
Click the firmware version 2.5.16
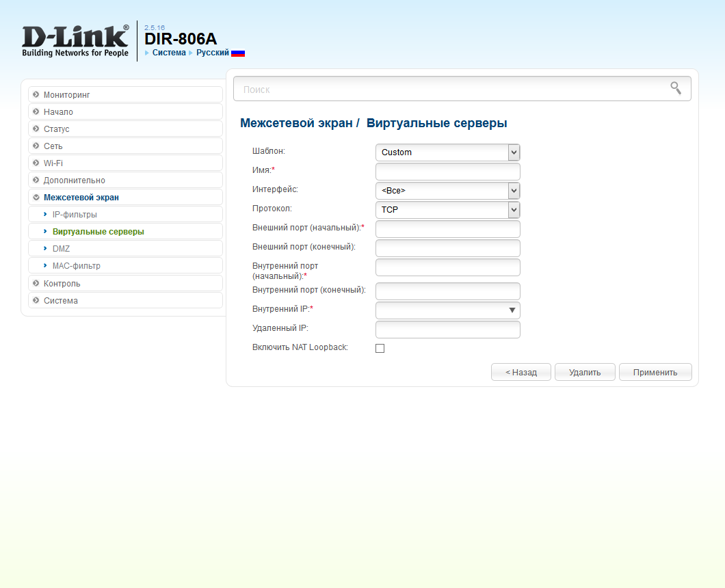(x=155, y=28)
